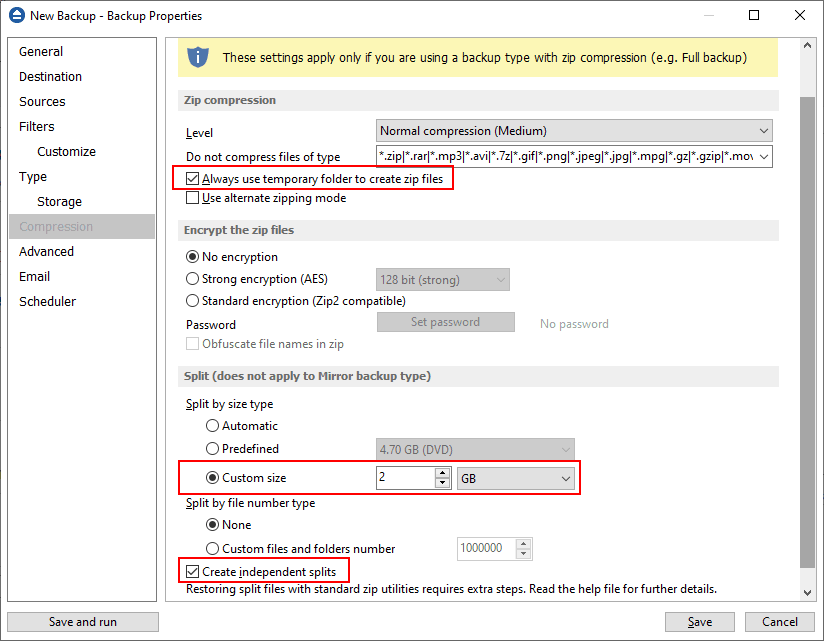Click the Save button
824x641 pixels.
pyautogui.click(x=700, y=622)
